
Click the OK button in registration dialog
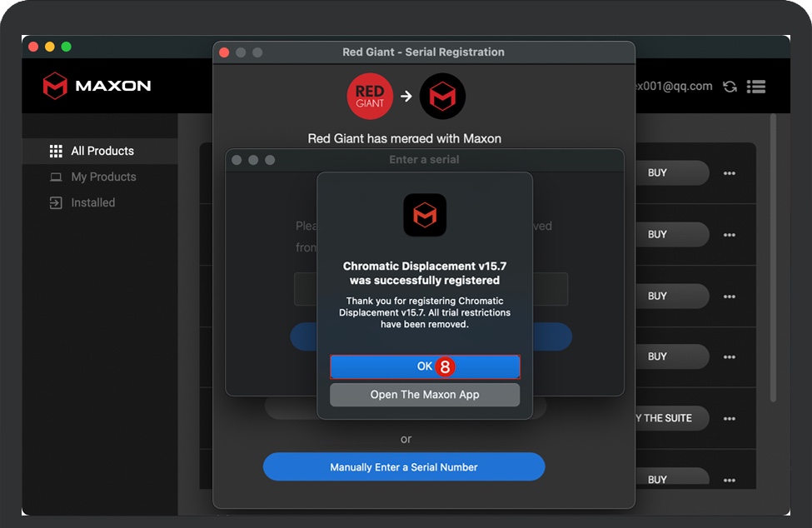click(425, 366)
